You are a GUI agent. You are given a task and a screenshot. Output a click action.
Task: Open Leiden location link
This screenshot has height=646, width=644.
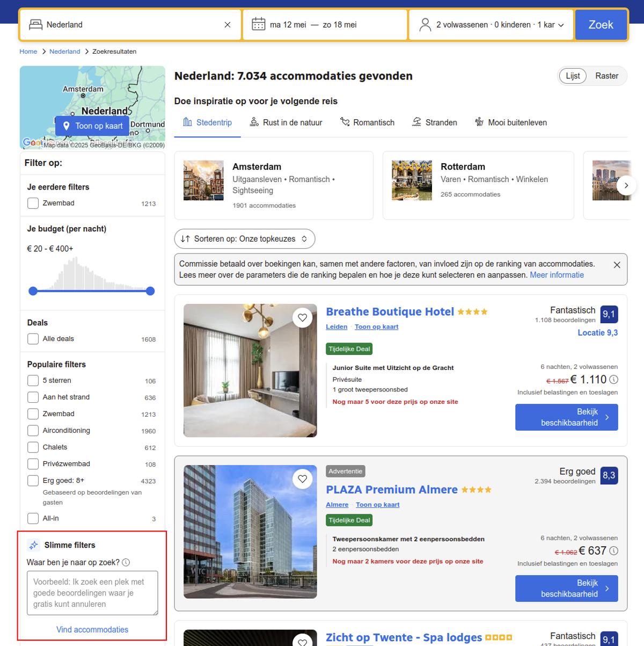click(x=336, y=326)
